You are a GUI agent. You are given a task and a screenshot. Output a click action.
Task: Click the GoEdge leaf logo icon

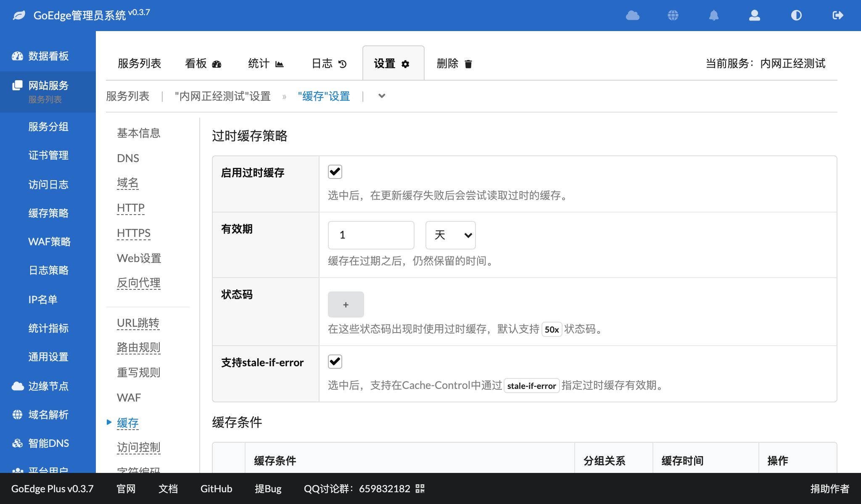click(19, 16)
